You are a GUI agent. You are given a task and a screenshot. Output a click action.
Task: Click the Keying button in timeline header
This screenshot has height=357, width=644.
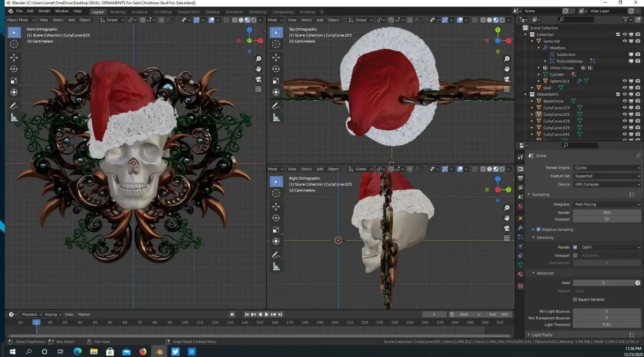[x=52, y=315]
